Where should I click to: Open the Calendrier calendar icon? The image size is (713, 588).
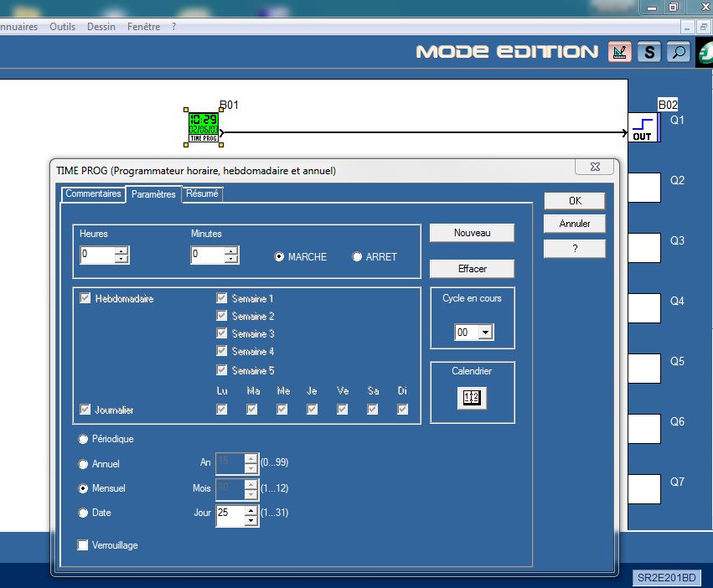click(472, 398)
